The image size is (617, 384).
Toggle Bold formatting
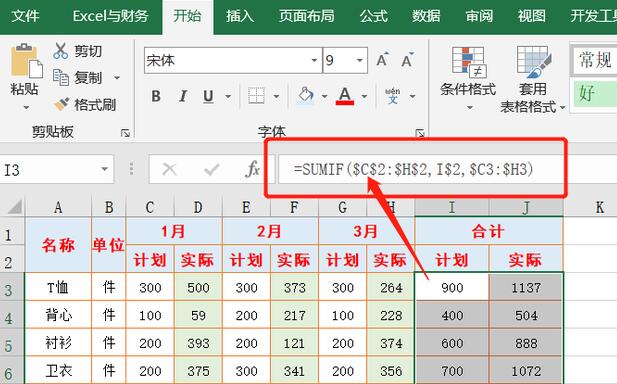(x=156, y=96)
